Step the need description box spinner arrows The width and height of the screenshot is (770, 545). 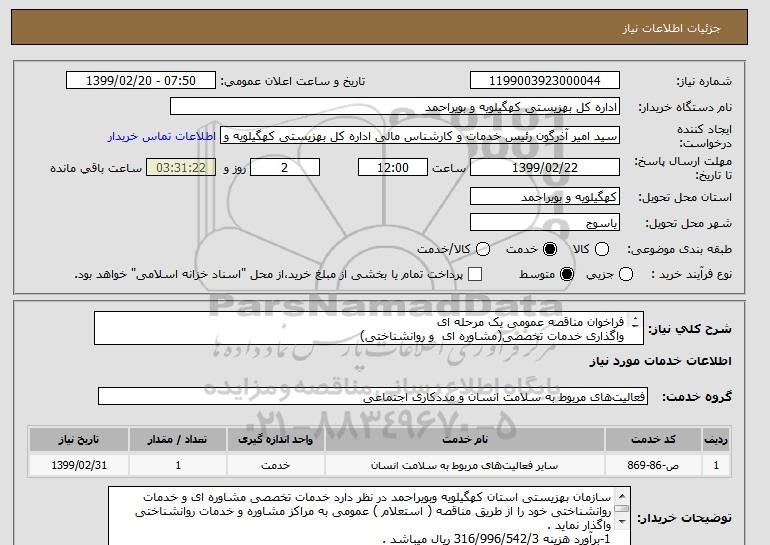pyautogui.click(x=635, y=322)
